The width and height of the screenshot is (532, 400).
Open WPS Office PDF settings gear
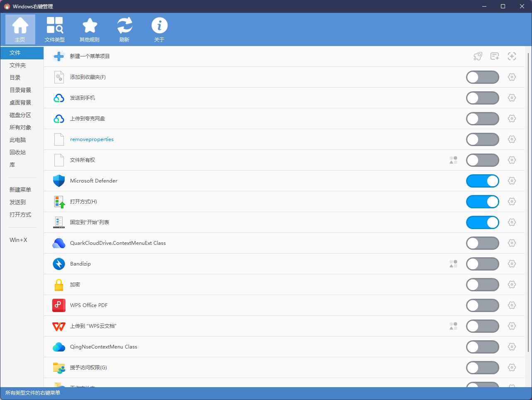512,305
